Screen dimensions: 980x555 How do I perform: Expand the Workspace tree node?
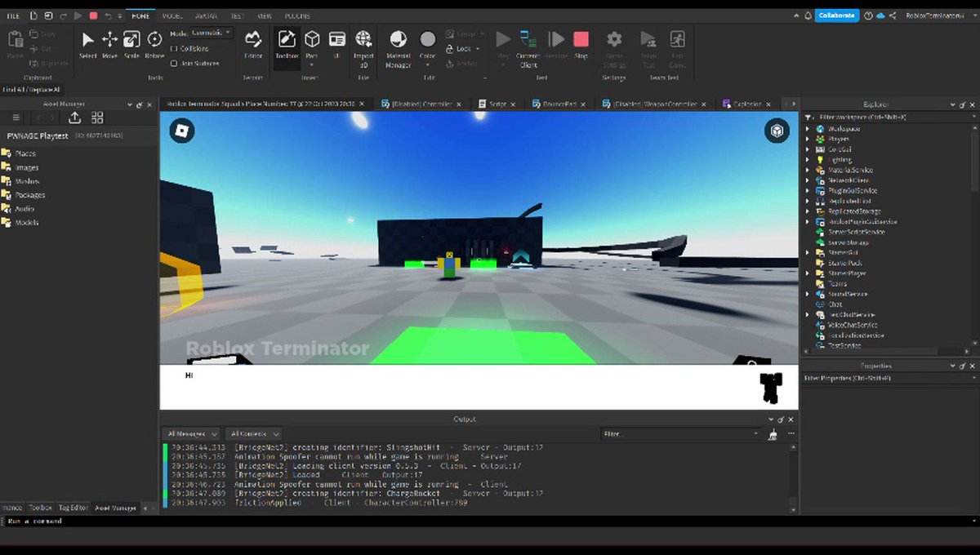[808, 129]
